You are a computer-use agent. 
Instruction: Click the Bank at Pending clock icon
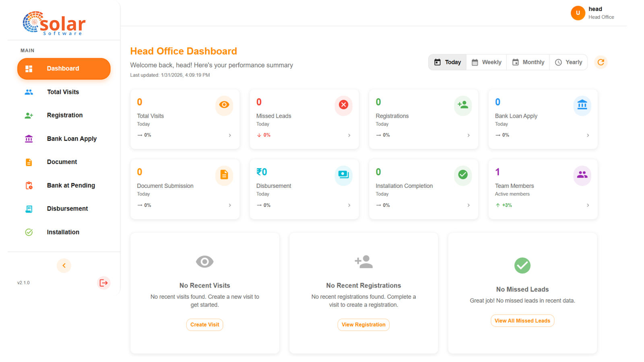tap(29, 185)
